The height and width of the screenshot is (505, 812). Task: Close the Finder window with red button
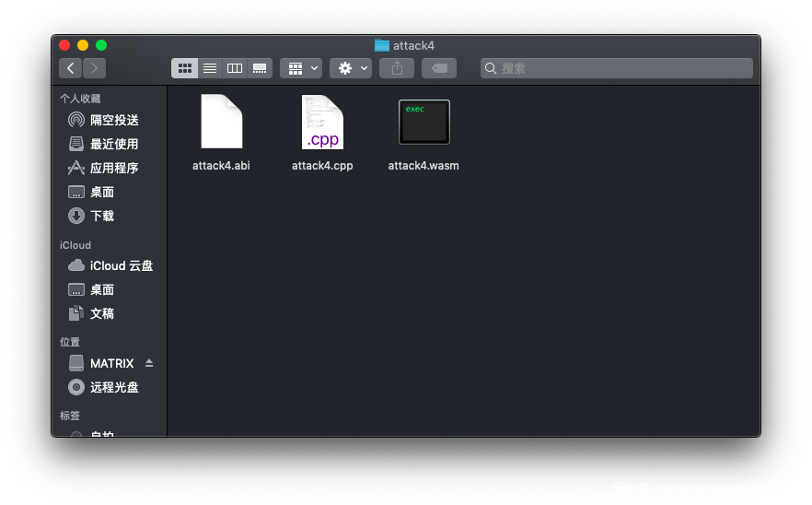click(64, 45)
